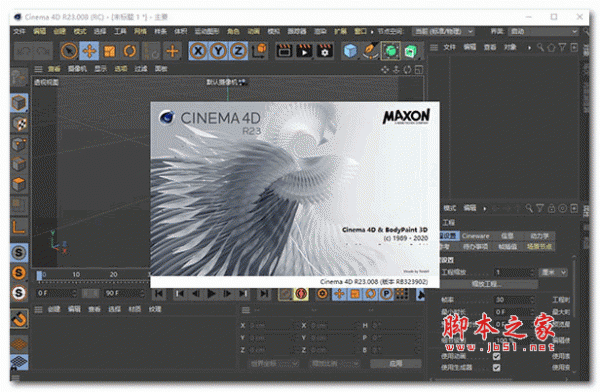The width and height of the screenshot is (600, 392).
Task: Select Polygons mode in left sidebar
Action: pos(19,185)
